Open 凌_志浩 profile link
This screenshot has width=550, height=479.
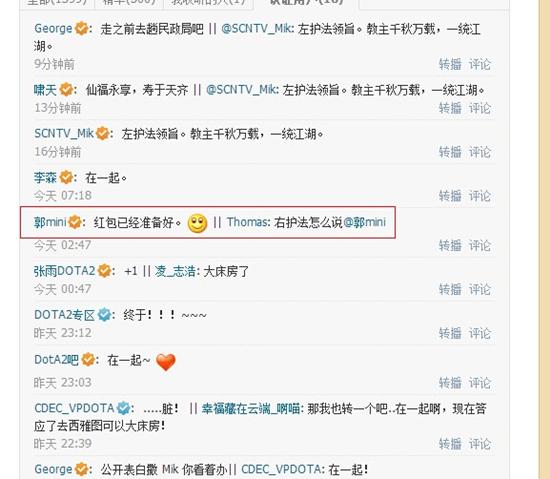point(175,271)
